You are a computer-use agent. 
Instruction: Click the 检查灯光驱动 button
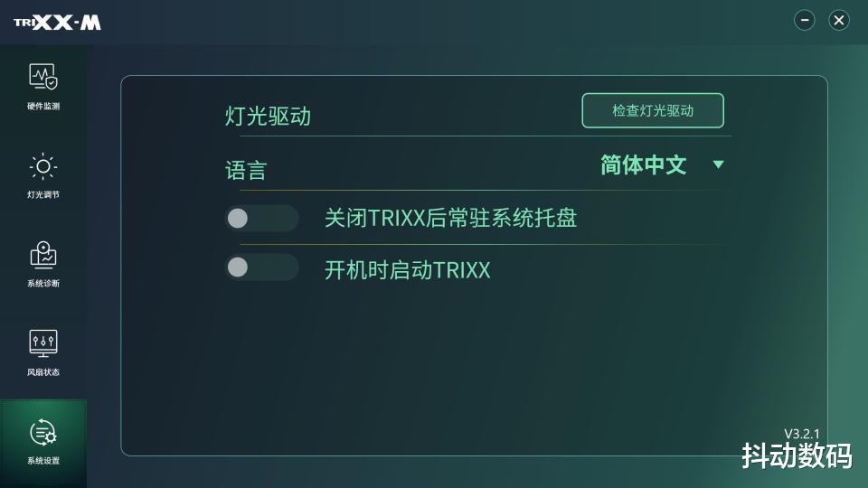pos(652,110)
